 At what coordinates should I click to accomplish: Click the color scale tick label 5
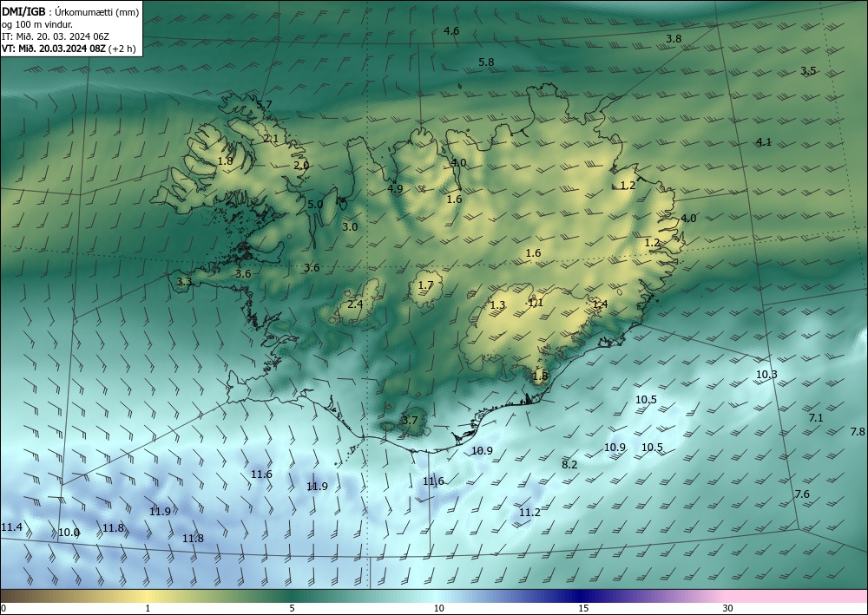tap(292, 608)
